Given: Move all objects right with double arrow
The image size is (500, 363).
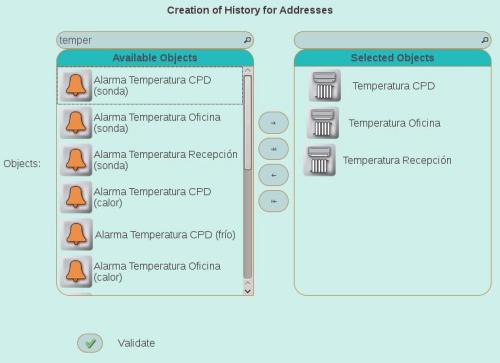Looking at the screenshot, I should click(x=273, y=149).
